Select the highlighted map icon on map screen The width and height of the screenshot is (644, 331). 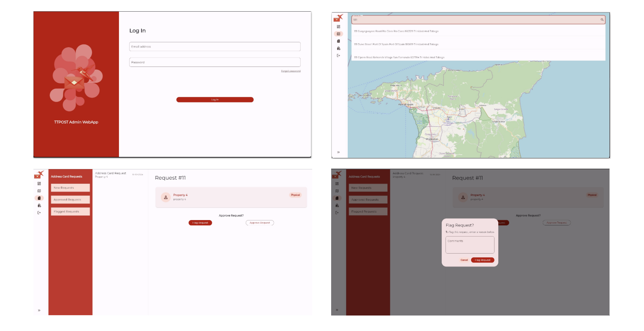click(339, 34)
